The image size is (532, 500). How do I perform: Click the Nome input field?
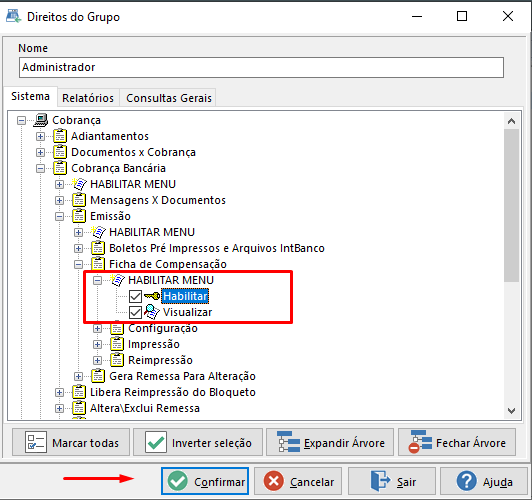261,68
